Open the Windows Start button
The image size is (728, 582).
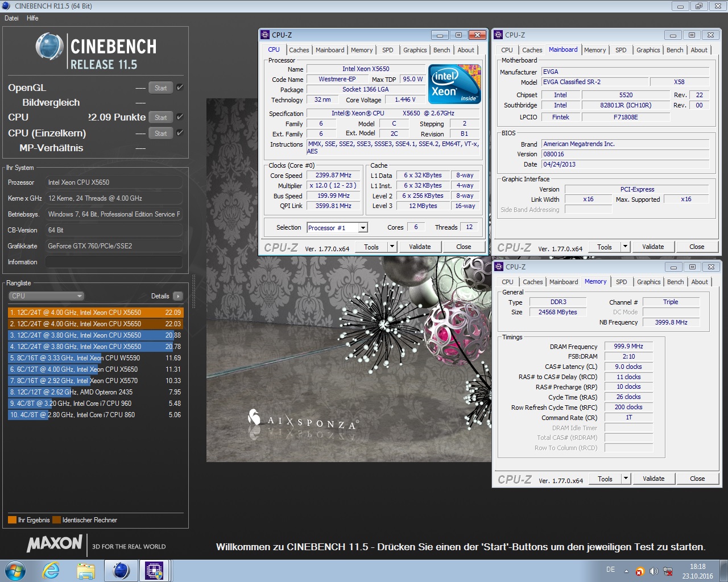[15, 571]
